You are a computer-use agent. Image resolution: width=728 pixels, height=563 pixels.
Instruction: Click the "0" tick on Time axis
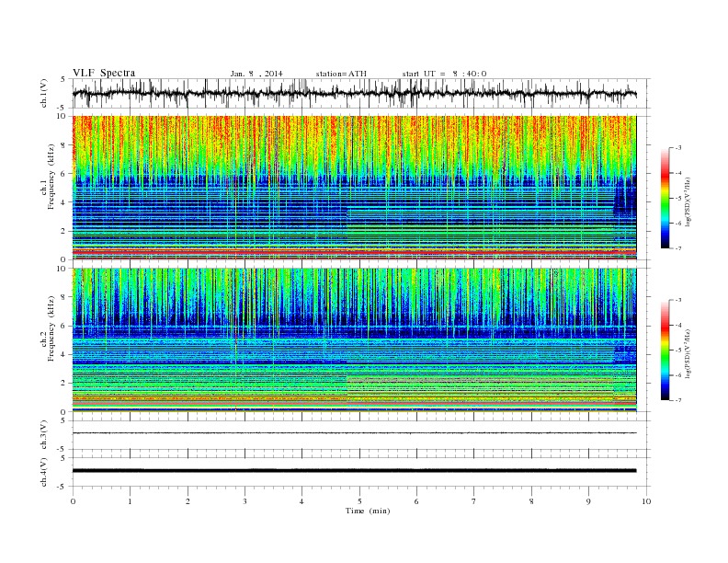(x=73, y=501)
